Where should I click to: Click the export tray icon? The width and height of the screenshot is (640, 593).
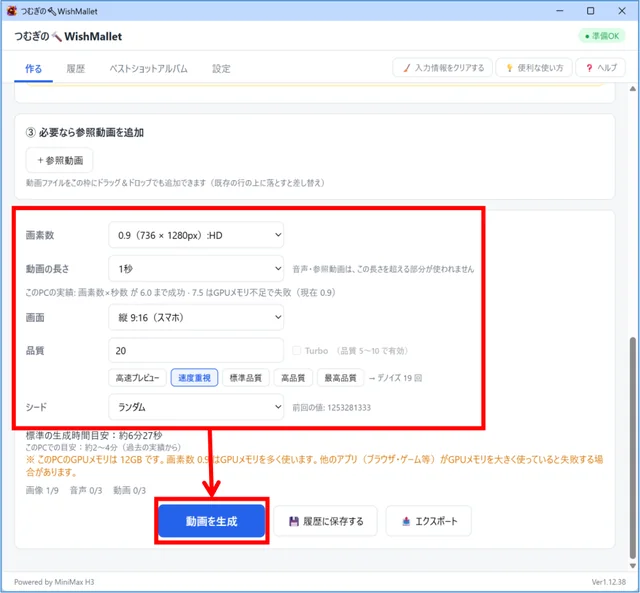tap(406, 521)
